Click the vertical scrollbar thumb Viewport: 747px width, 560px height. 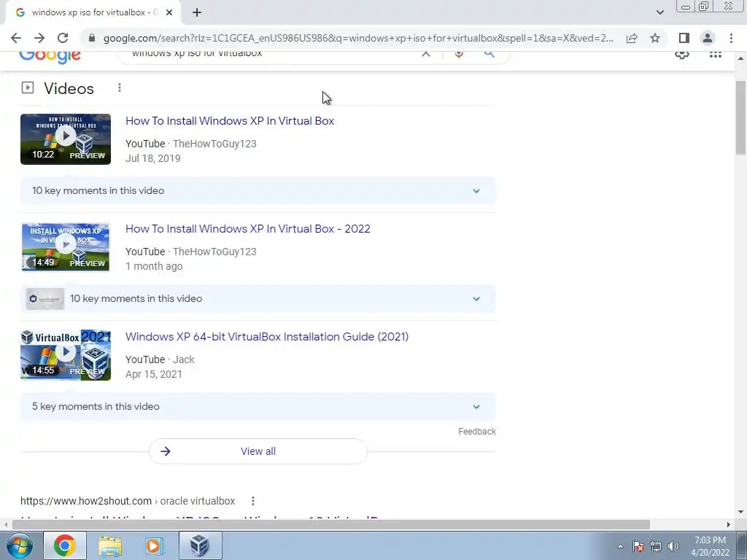pos(740,117)
